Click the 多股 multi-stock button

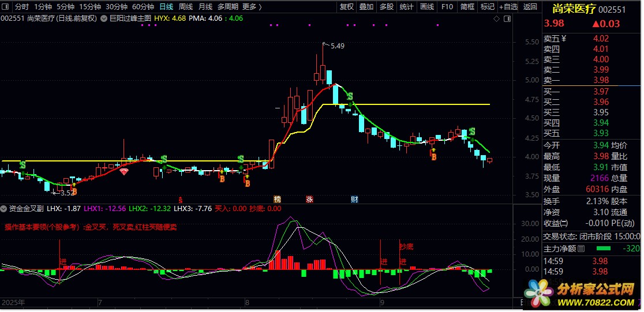(386, 6)
